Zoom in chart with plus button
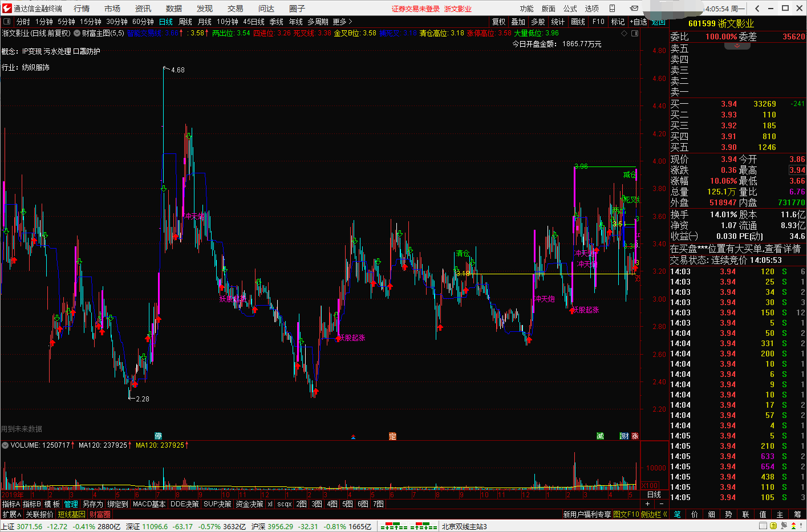This screenshot has width=807, height=532. click(647, 504)
